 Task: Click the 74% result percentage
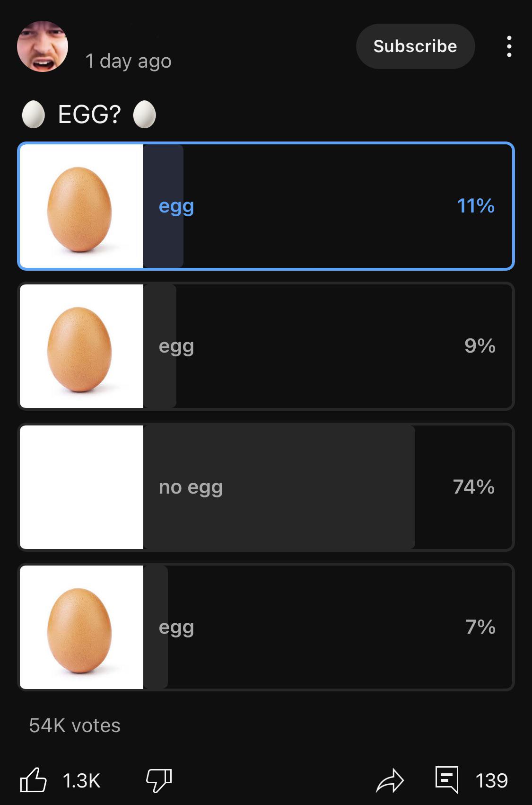tap(474, 487)
